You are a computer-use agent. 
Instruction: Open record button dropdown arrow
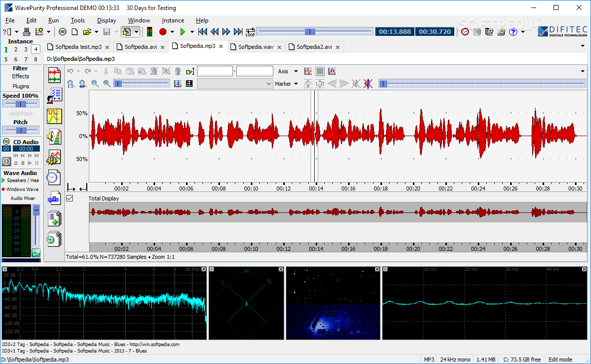pyautogui.click(x=172, y=32)
